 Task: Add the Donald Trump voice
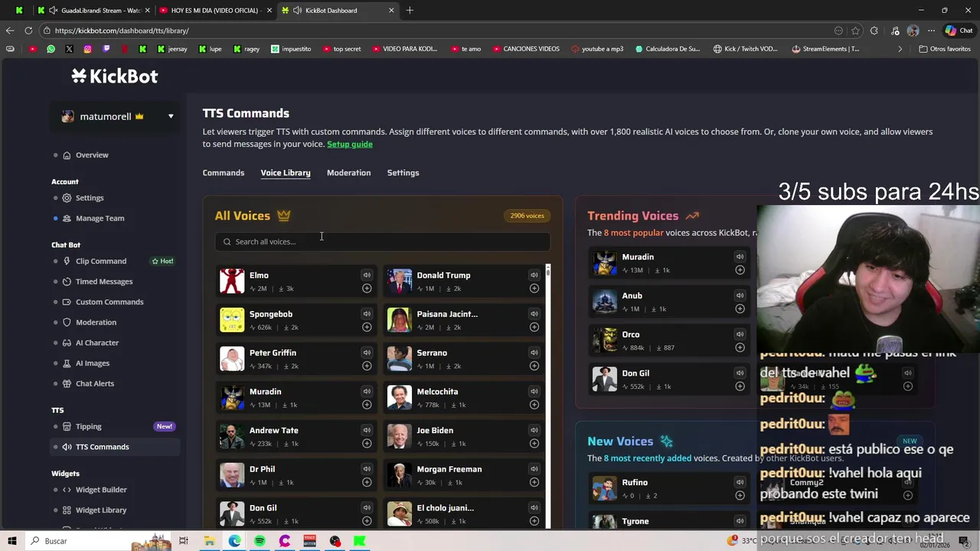click(534, 289)
